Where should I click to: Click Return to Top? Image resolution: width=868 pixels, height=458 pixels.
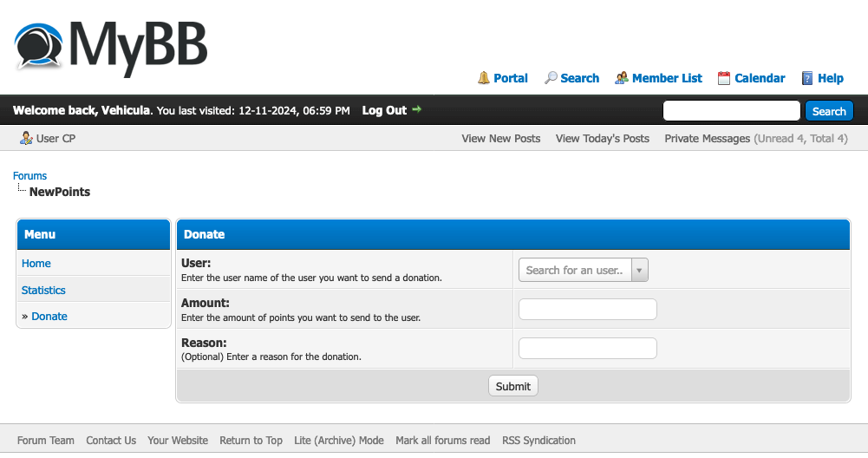click(x=251, y=441)
